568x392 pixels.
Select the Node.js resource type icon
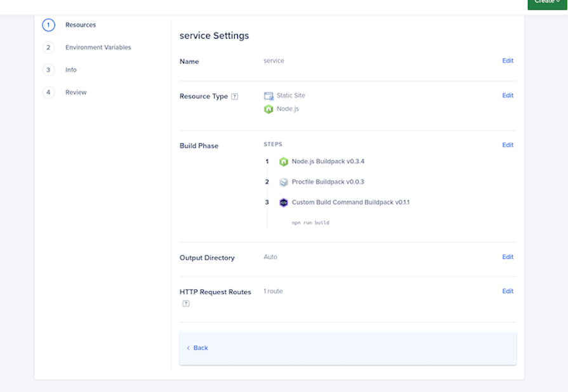tap(268, 108)
